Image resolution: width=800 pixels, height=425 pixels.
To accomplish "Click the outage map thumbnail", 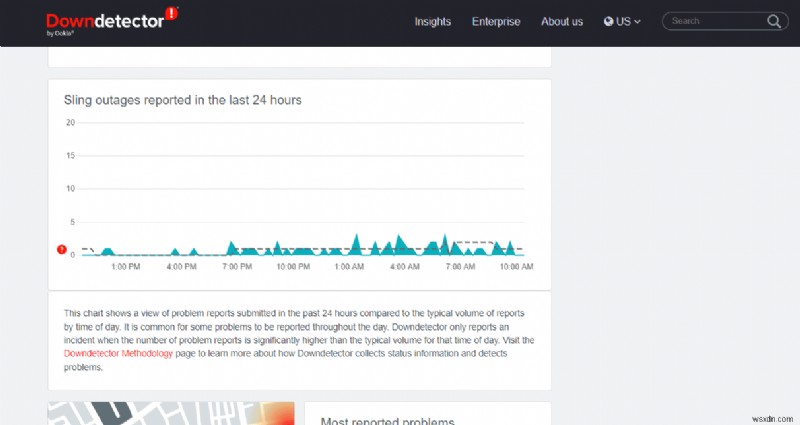I will (x=171, y=413).
